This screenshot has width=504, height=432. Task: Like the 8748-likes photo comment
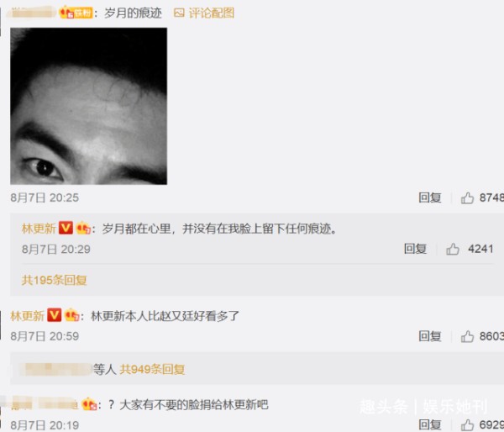(467, 198)
